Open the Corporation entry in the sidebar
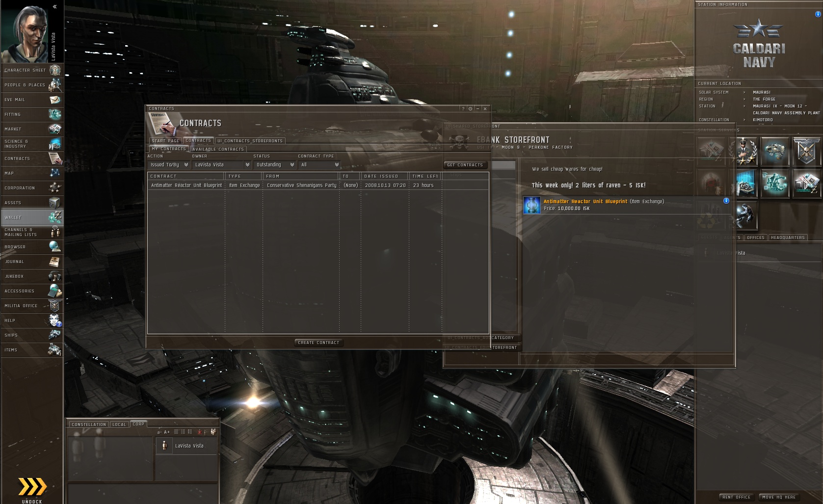823x504 pixels. (x=32, y=188)
